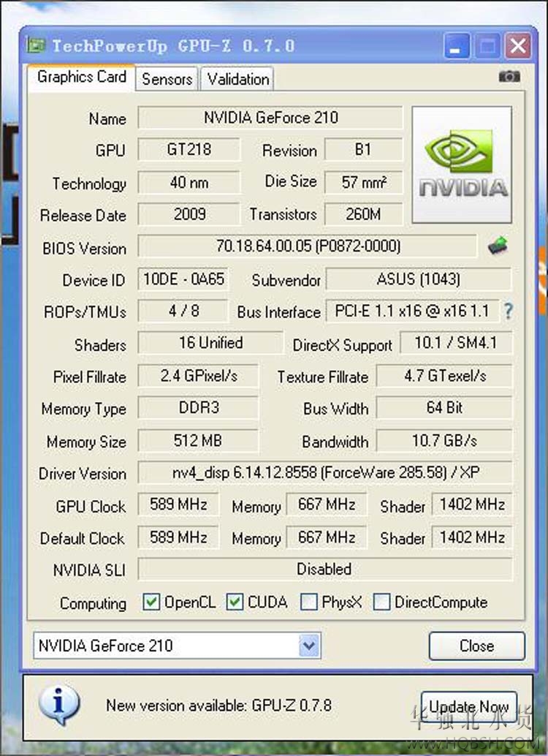Click the Technology value 40 nm
The width and height of the screenshot is (548, 756).
(189, 182)
